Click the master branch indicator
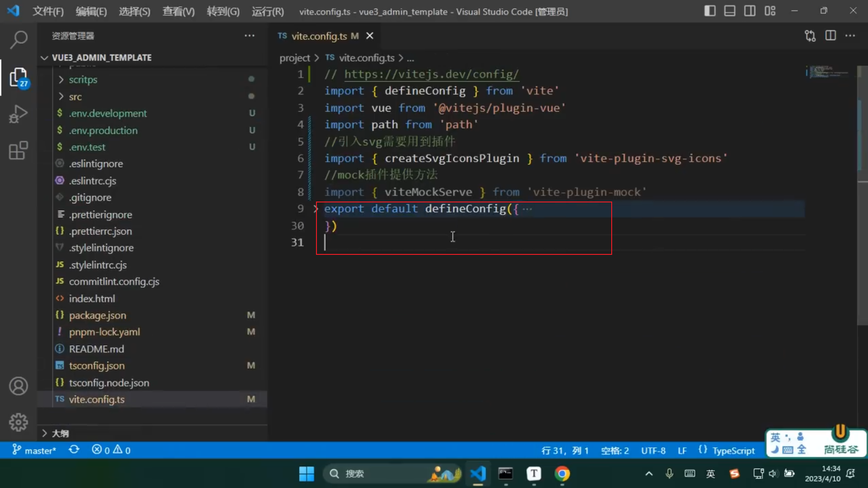The height and width of the screenshot is (488, 868). [x=34, y=450]
